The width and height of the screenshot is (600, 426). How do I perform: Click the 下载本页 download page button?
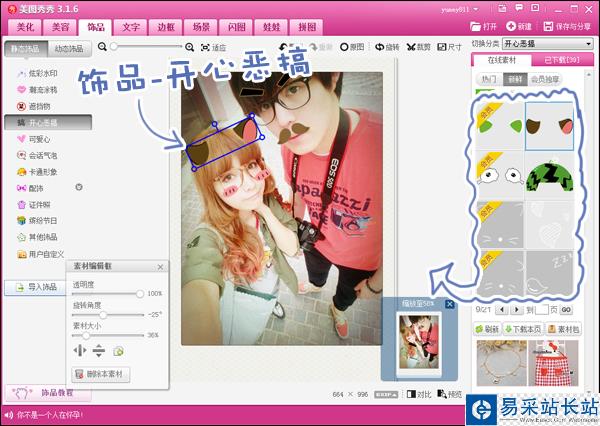click(523, 329)
